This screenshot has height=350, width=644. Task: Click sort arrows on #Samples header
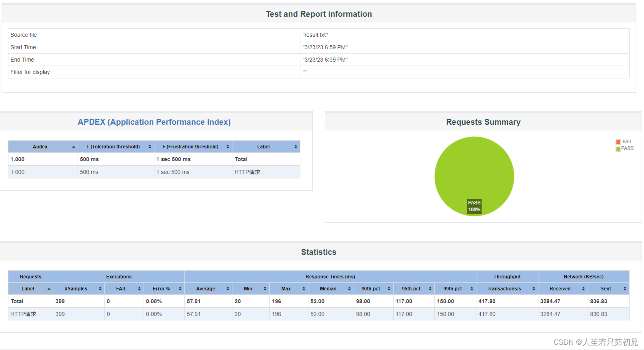click(x=100, y=289)
